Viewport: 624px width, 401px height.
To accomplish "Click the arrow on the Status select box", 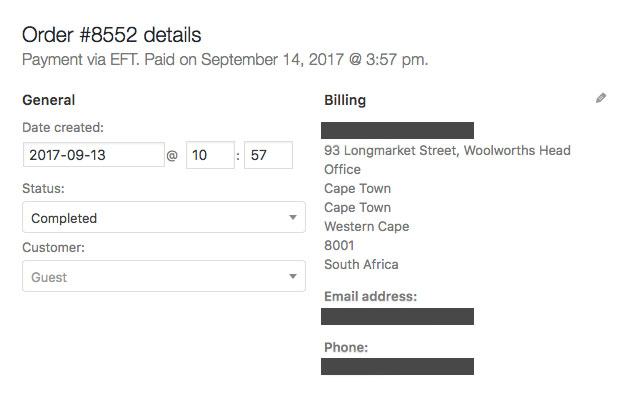I will (292, 217).
